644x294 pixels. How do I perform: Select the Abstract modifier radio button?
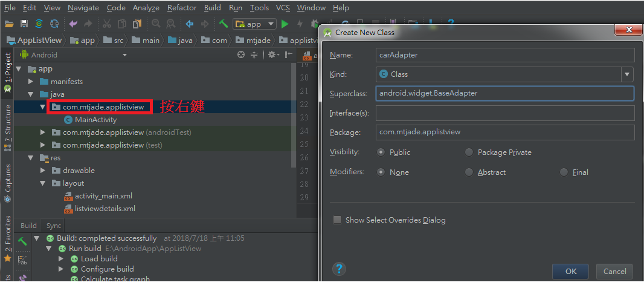469,172
